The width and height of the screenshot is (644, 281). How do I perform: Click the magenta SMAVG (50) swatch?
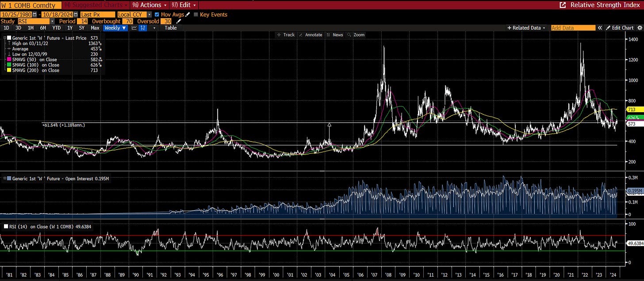click(x=9, y=60)
